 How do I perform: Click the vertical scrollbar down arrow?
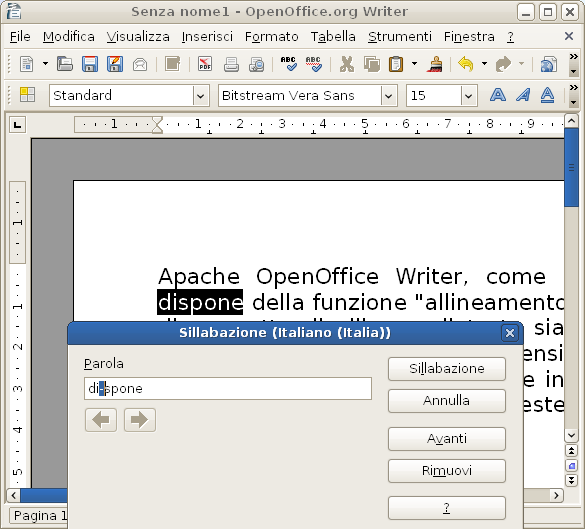coord(571,435)
